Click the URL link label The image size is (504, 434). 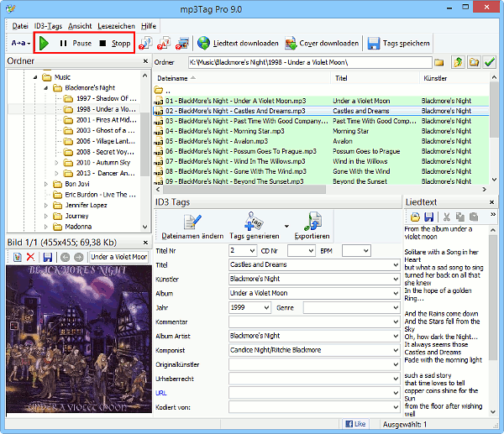(x=161, y=393)
